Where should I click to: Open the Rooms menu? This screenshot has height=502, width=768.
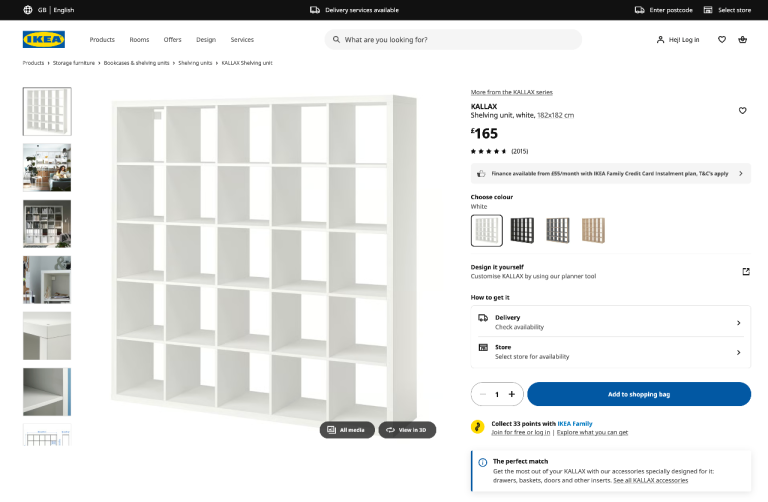(x=139, y=40)
